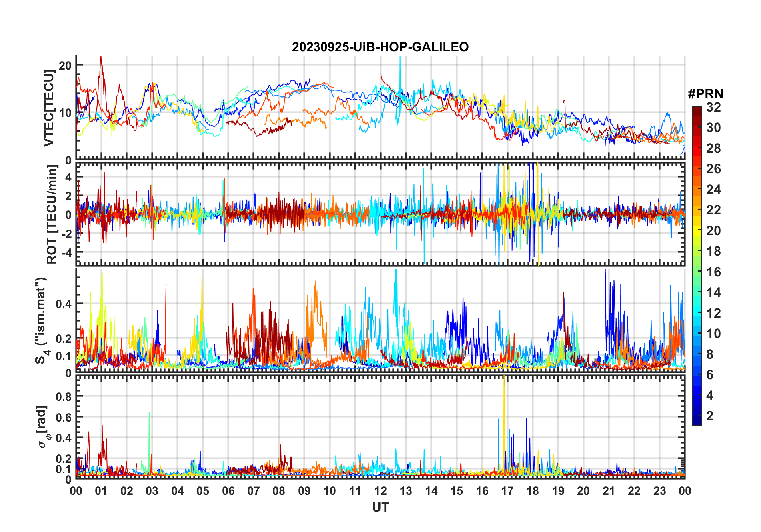
Task: Click colorbar tick label "6"
Action: coord(710,375)
